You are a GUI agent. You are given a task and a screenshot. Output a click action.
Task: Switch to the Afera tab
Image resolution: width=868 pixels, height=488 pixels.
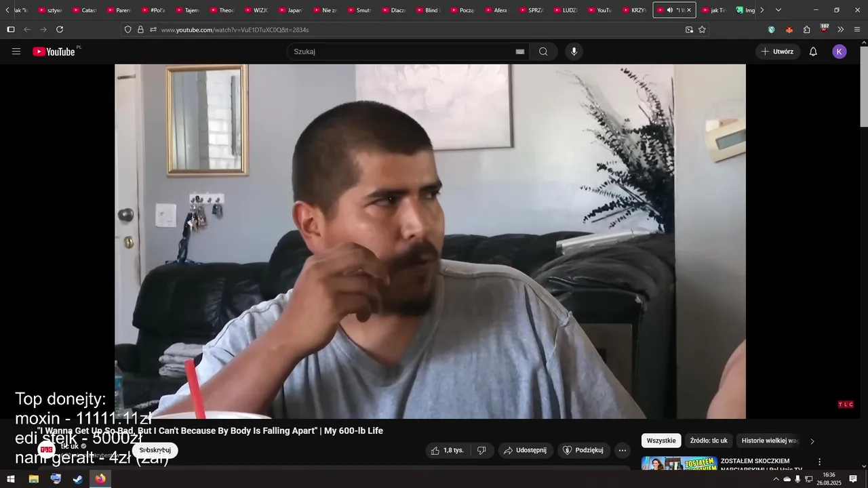[496, 10]
